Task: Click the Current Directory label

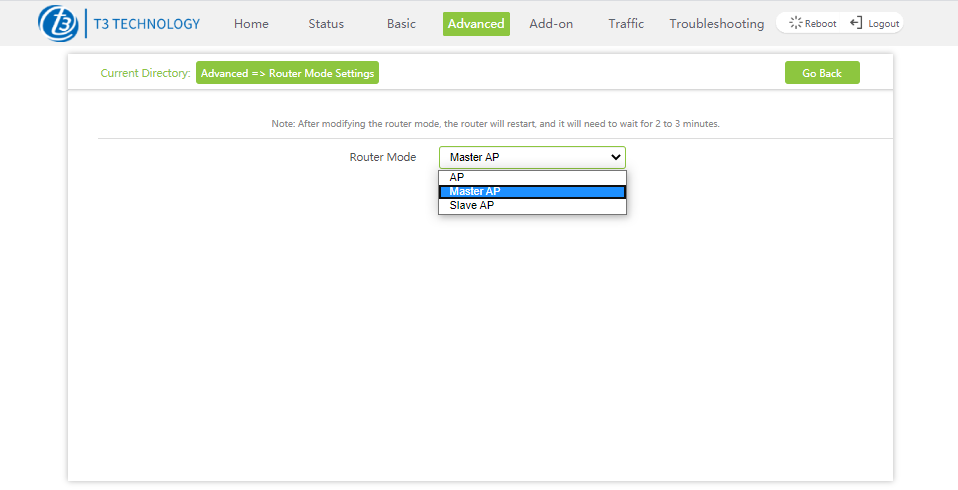Action: (145, 73)
